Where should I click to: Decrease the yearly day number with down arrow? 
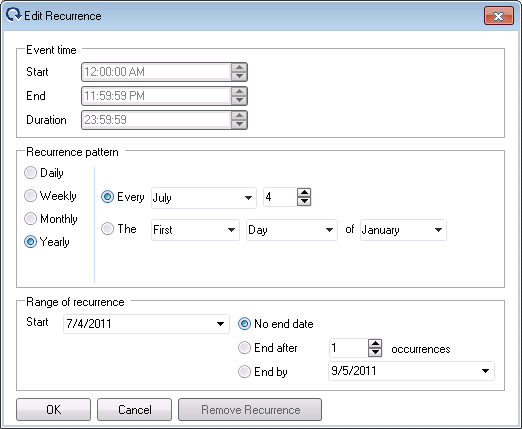click(304, 201)
